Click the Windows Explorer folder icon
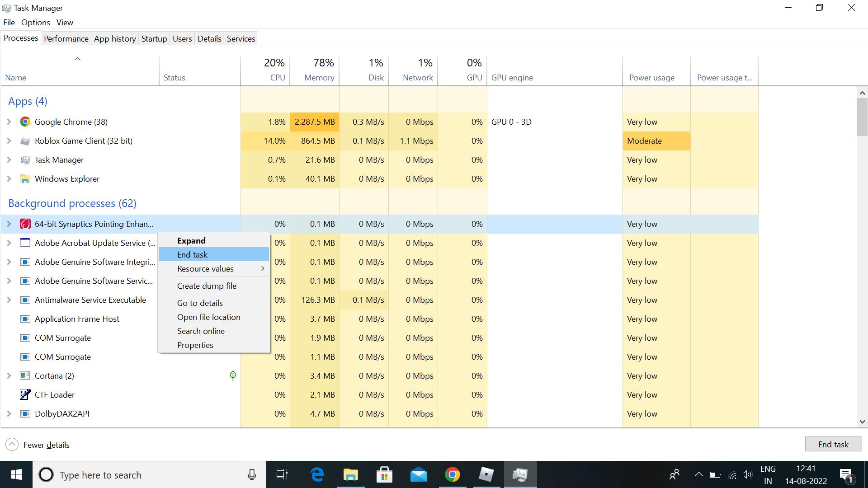This screenshot has height=488, width=868. [x=25, y=179]
